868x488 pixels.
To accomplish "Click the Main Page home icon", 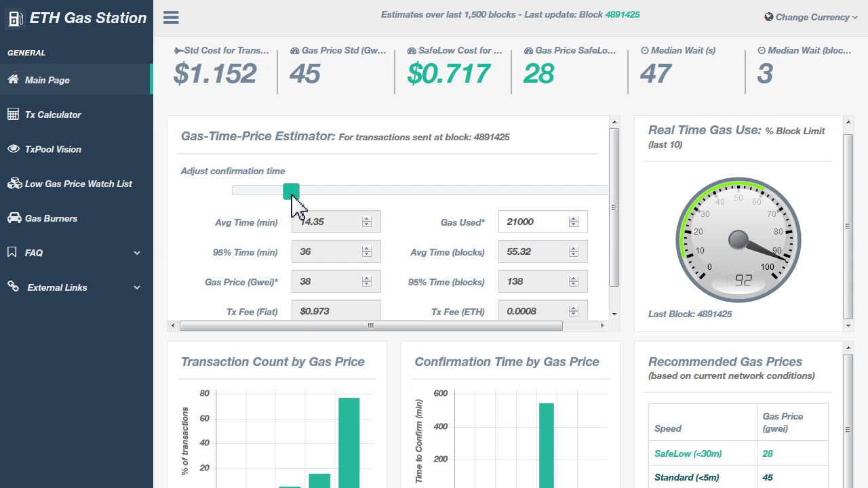I will point(13,79).
